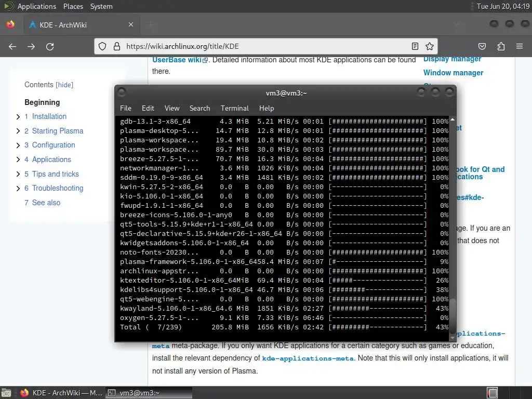Click the terminal scrollbar down arrow
Viewport: 532px width, 399px height.
pos(453,338)
